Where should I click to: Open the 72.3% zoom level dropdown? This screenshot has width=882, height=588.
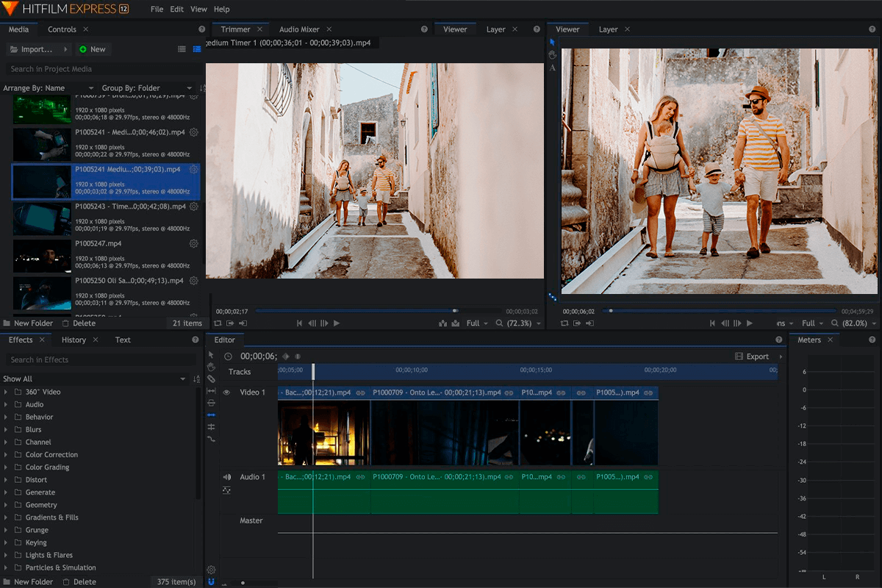pos(520,323)
